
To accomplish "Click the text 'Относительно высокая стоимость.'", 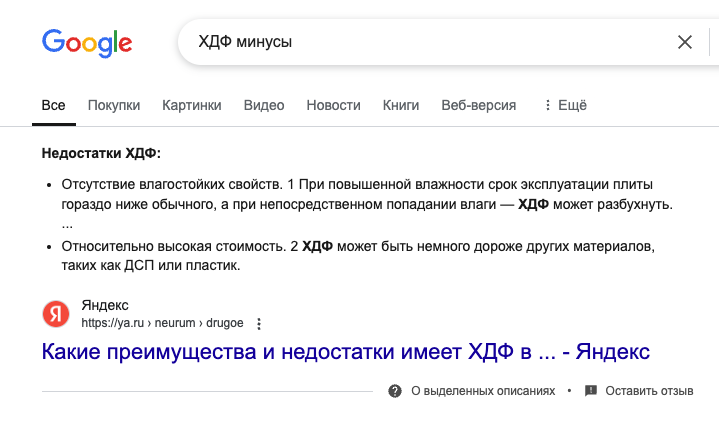I will (x=174, y=247).
